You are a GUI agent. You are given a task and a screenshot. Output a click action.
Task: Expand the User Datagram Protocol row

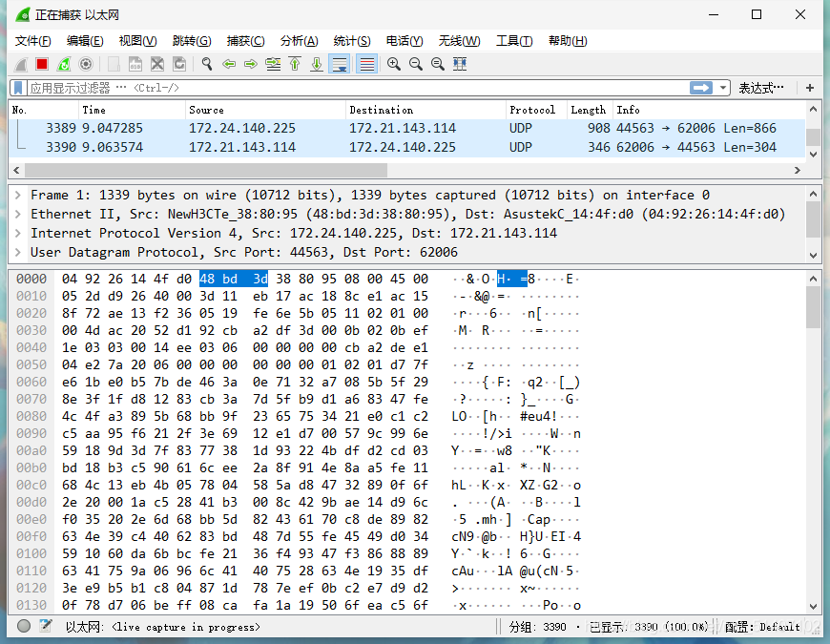[18, 253]
